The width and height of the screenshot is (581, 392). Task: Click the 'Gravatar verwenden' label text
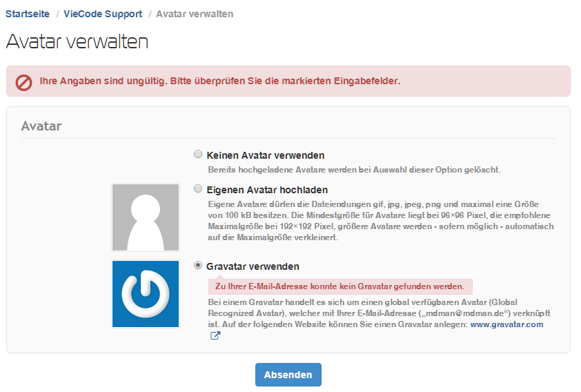pos(253,266)
